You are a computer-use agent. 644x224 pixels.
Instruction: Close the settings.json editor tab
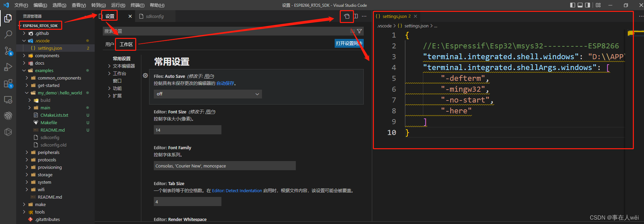415,16
